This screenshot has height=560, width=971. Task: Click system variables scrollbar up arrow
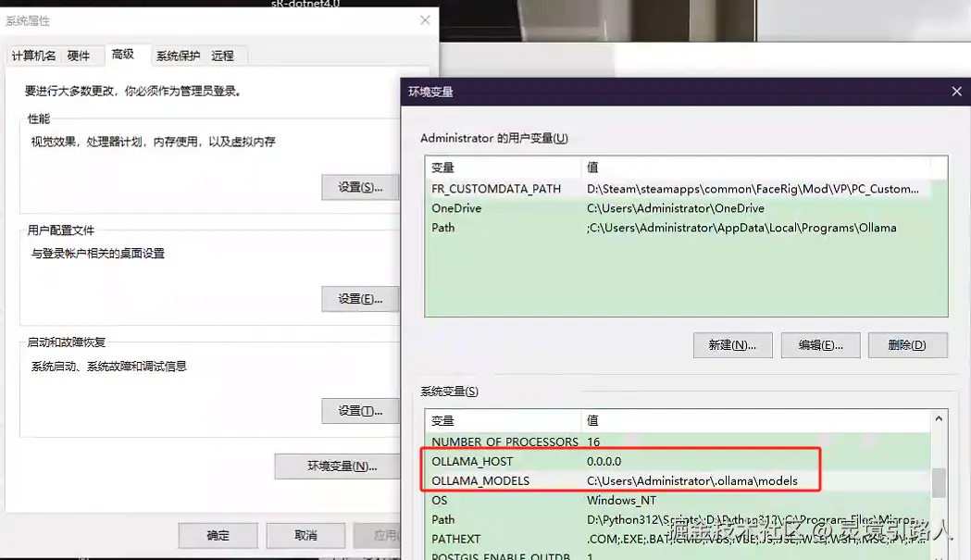[x=939, y=418]
